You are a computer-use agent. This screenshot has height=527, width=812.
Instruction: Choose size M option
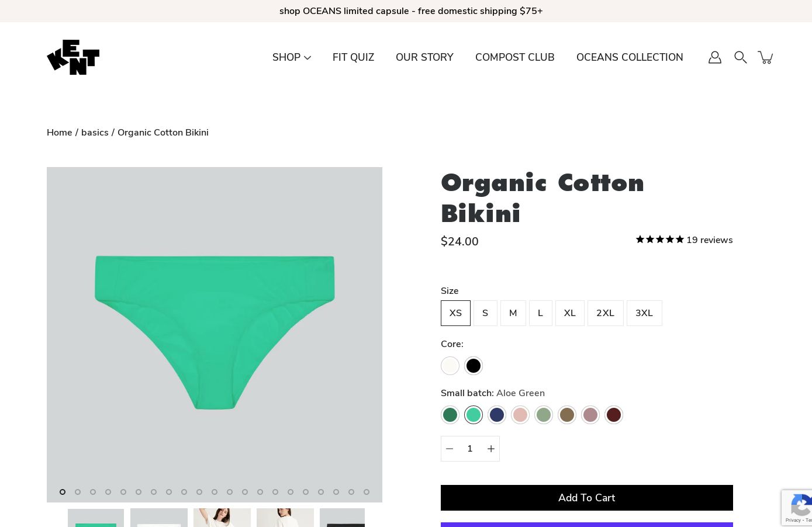[x=513, y=313]
